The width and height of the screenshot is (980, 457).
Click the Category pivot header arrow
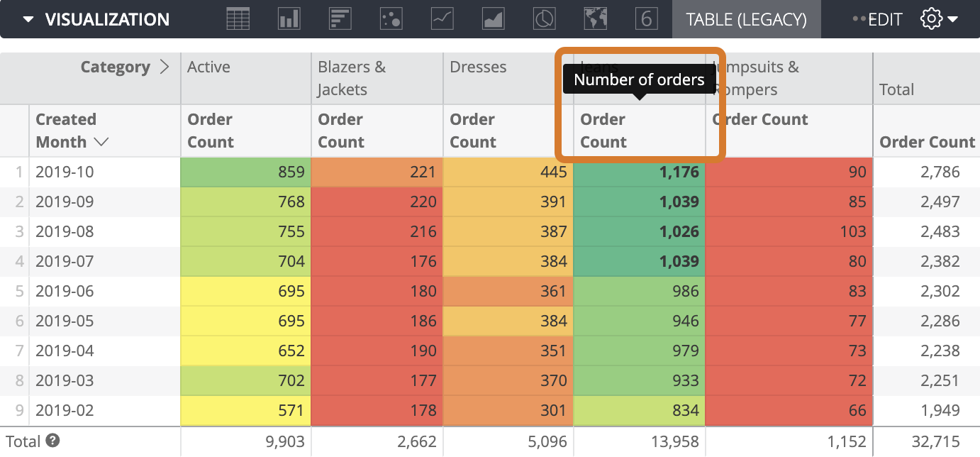165,67
